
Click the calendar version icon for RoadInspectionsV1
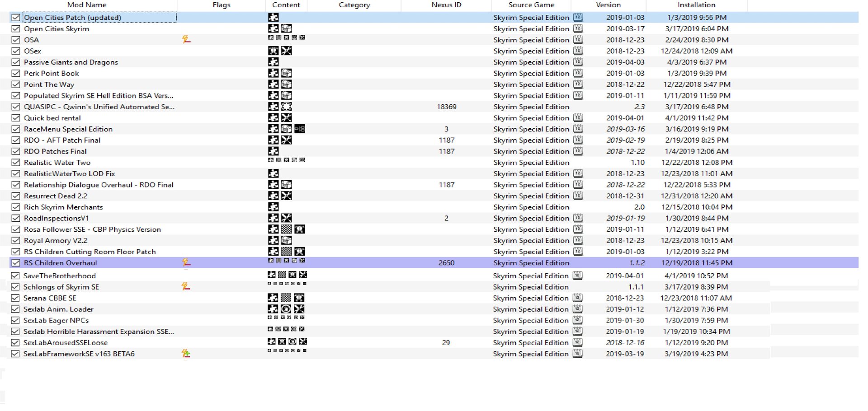click(578, 218)
